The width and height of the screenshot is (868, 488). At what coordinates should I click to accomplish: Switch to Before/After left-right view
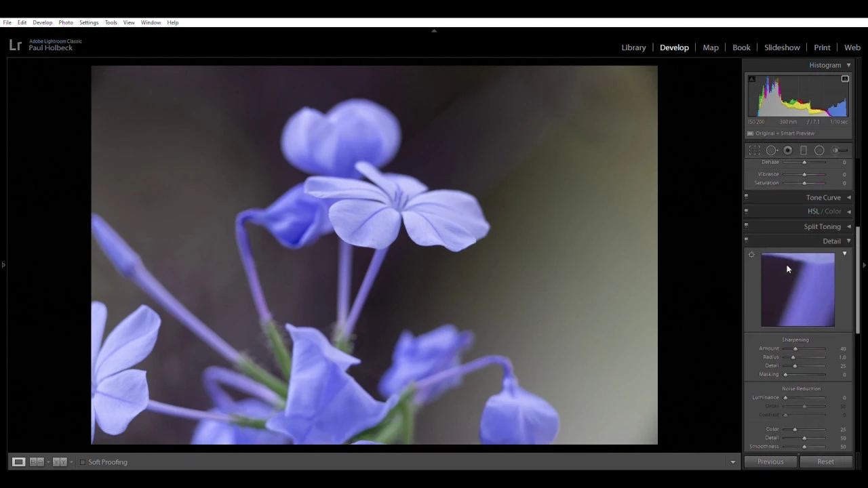coord(37,462)
